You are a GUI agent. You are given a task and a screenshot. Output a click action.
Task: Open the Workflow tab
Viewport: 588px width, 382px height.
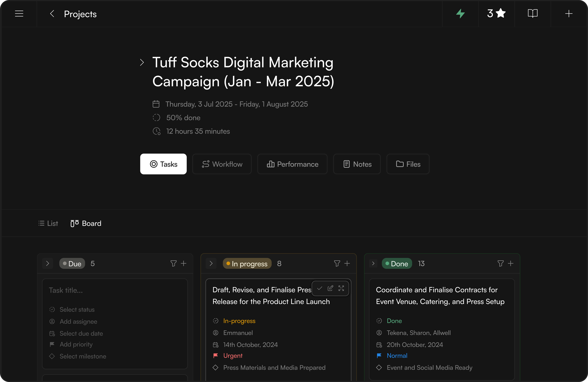(x=222, y=164)
